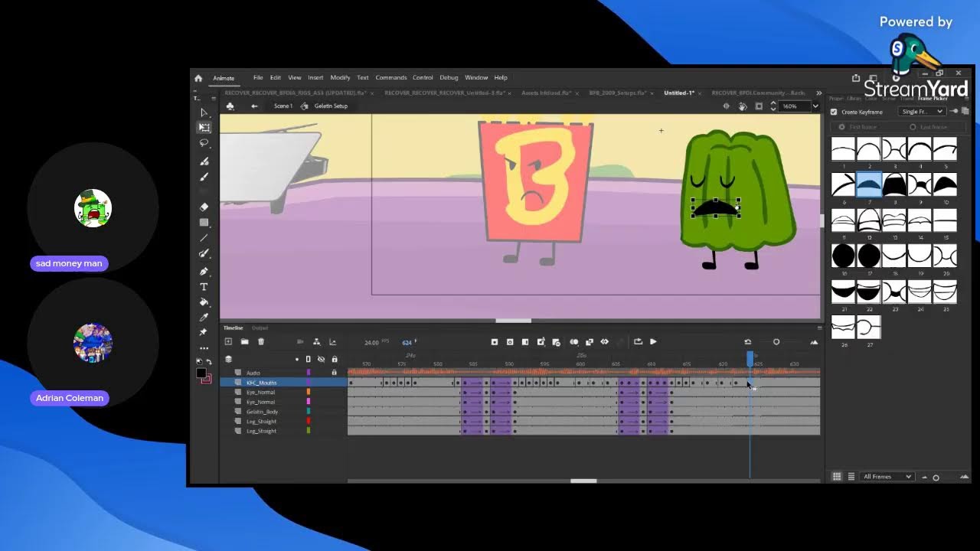
Task: Click the Add Camera icon in timeline
Action: pyautogui.click(x=300, y=342)
